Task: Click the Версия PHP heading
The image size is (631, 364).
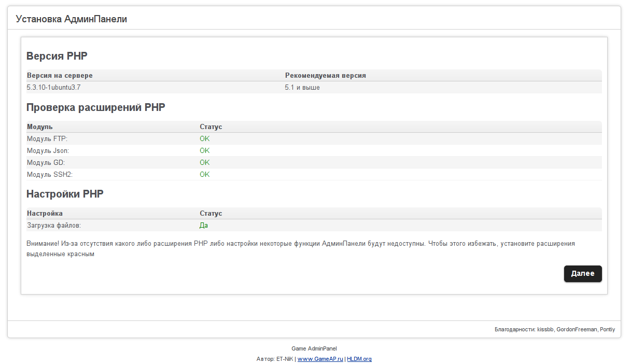Action: (x=57, y=56)
